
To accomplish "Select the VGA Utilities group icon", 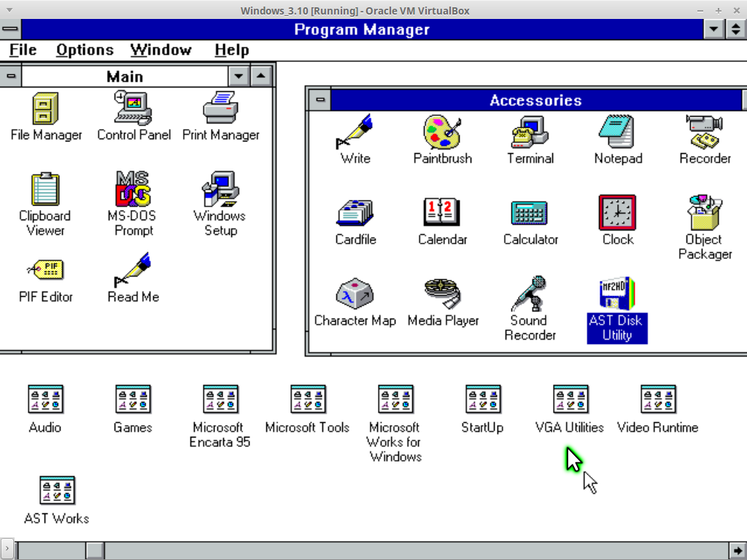I will click(570, 400).
